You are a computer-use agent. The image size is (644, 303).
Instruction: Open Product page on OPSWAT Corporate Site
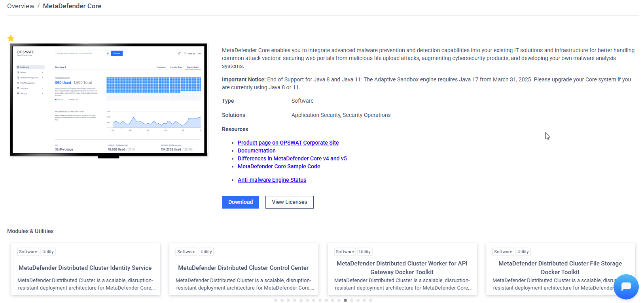coord(288,143)
